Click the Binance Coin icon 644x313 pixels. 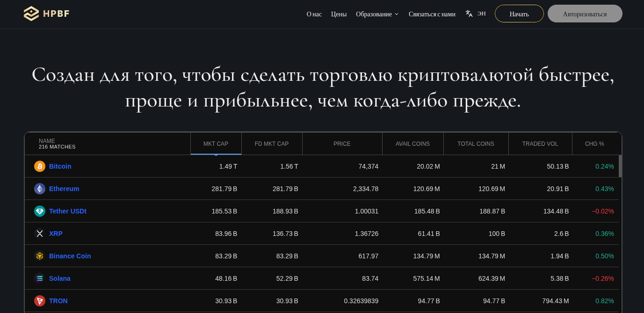click(40, 256)
